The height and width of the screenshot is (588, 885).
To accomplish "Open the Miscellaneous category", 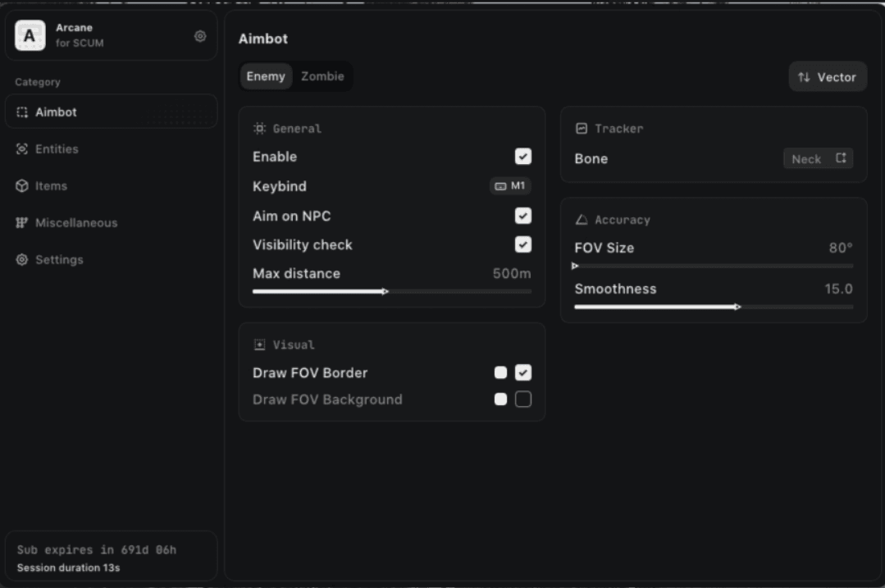I will pyautogui.click(x=75, y=223).
